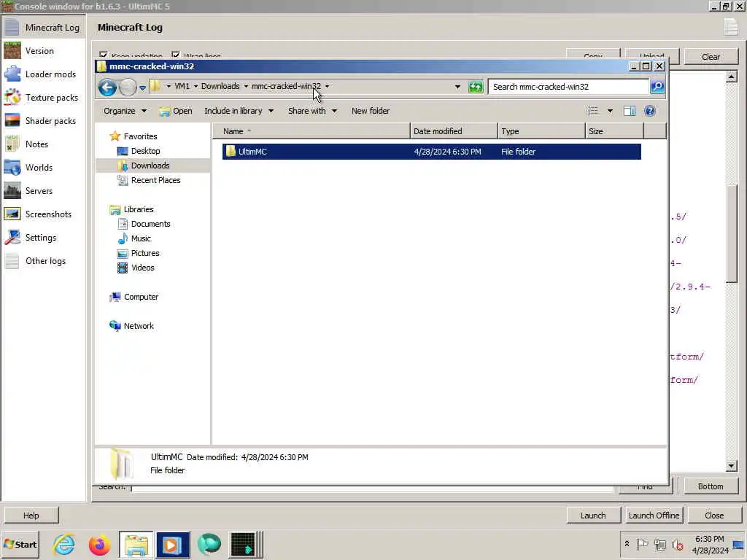Viewport: 747px width, 560px height.
Task: Click Clear in the Minecraft Log
Action: pyautogui.click(x=711, y=57)
